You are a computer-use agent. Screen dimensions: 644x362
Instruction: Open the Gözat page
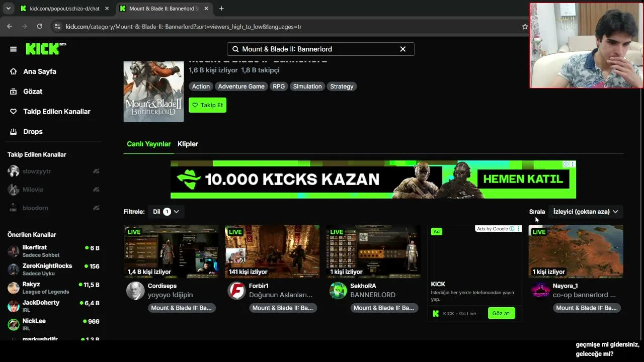[33, 92]
